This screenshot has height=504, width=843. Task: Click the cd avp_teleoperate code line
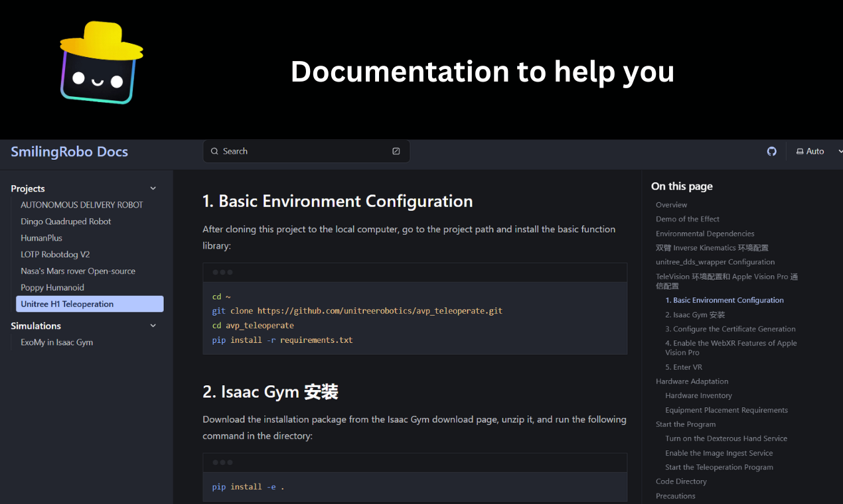[253, 326]
